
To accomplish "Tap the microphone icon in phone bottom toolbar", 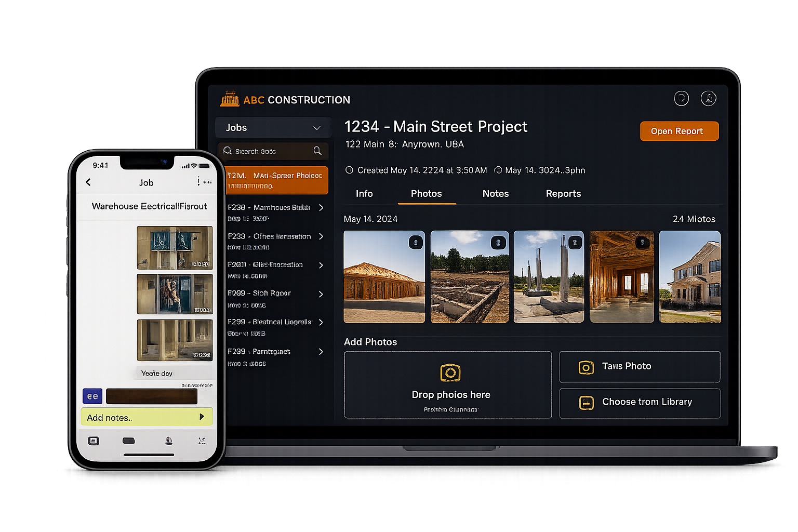I will 169,441.
